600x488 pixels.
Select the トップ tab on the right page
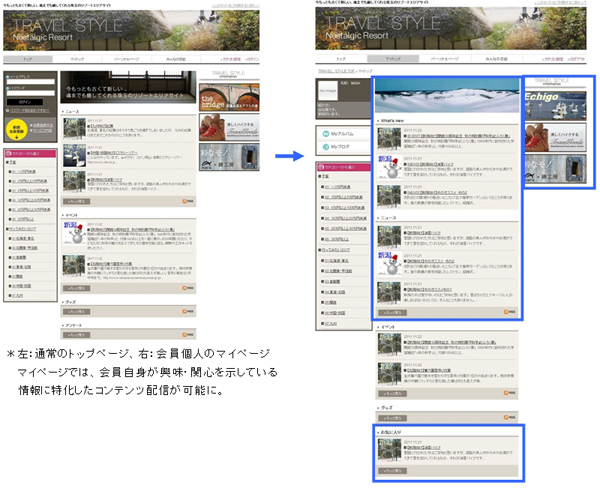pyautogui.click(x=341, y=59)
